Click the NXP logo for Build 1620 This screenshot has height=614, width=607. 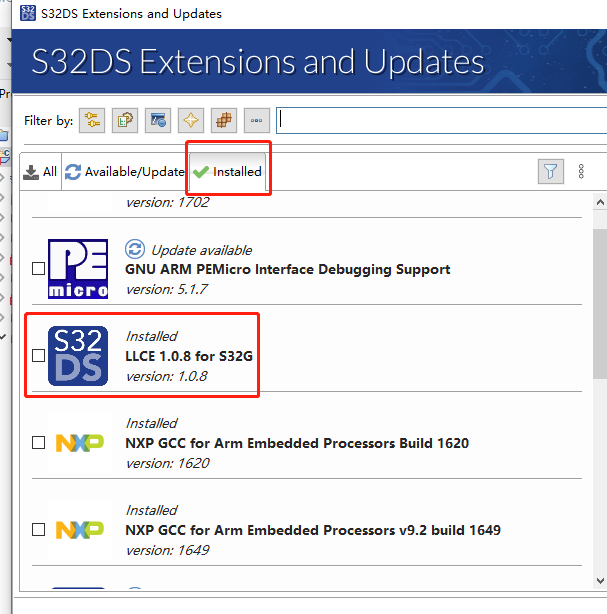click(79, 443)
